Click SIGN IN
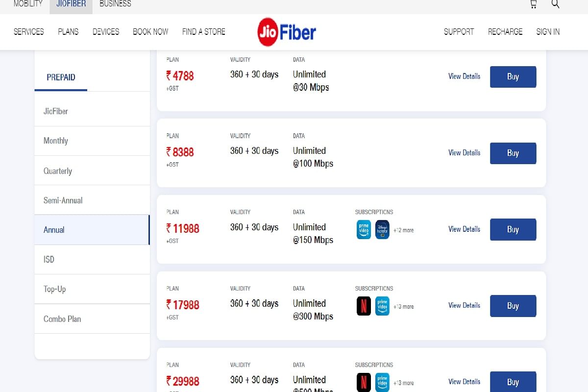Viewport: 588px width, 392px height. (548, 31)
